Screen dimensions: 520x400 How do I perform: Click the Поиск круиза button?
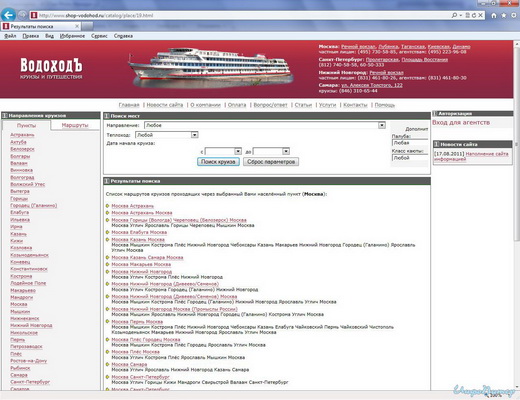218,162
